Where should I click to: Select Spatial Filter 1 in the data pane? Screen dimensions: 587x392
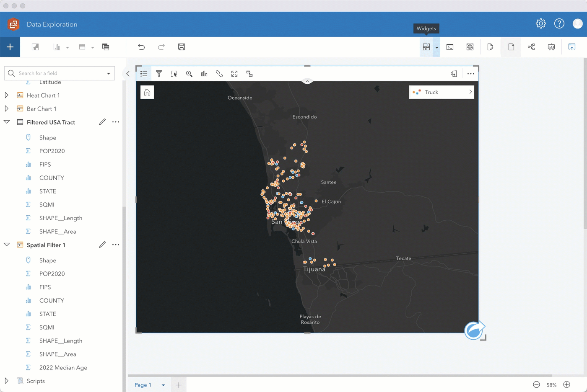[46, 245]
